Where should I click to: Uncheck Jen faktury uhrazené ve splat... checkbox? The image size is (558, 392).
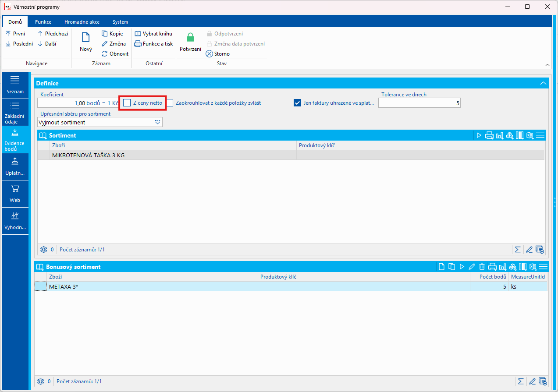click(297, 102)
